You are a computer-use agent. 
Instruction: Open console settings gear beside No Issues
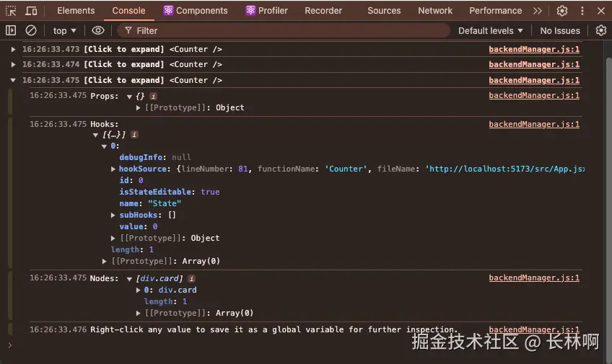coord(601,30)
